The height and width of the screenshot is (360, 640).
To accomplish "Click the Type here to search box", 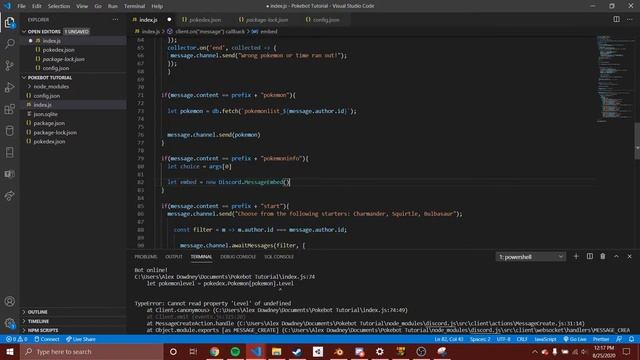I will click(x=92, y=351).
